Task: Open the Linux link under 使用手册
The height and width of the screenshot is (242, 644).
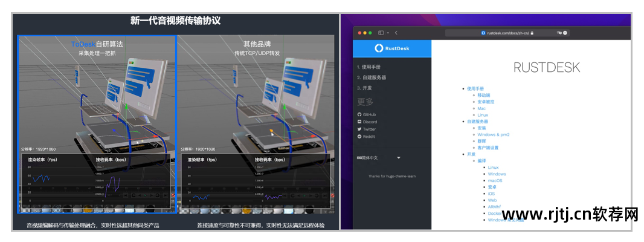Action: click(483, 115)
